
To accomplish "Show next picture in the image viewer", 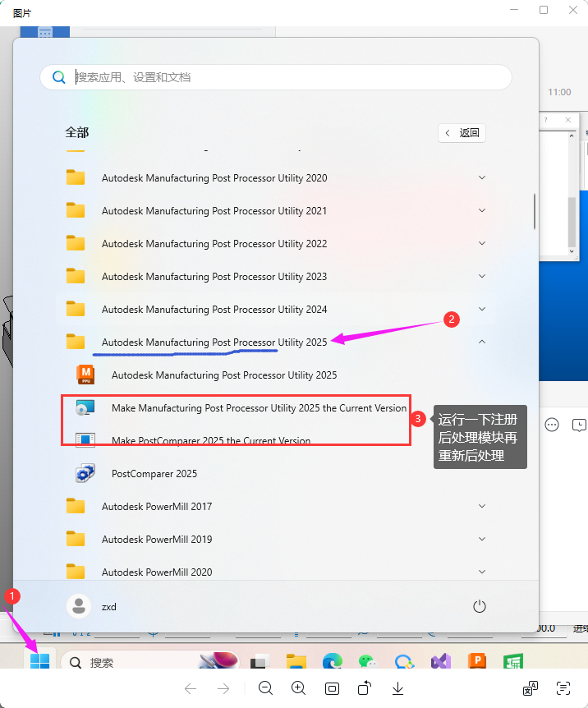I will (x=223, y=688).
